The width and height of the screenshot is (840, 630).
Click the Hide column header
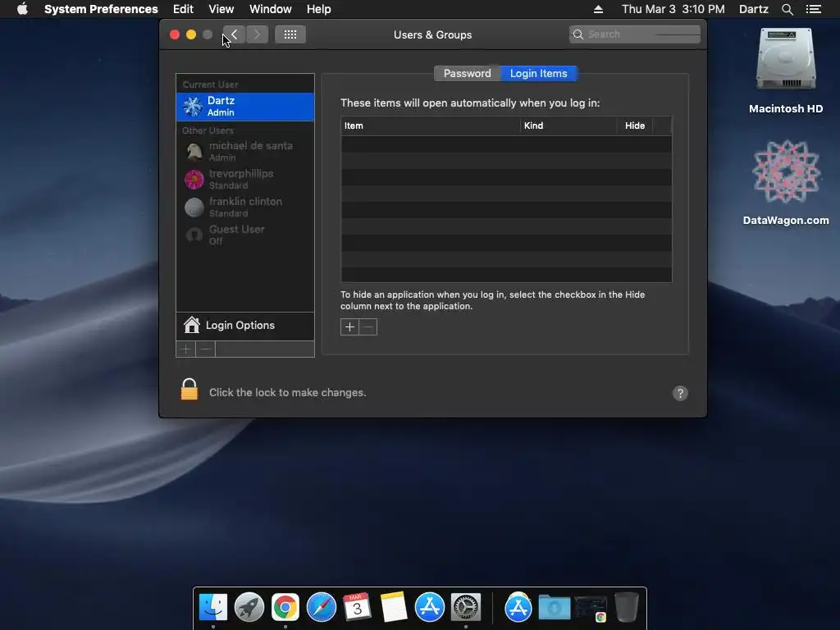(635, 126)
